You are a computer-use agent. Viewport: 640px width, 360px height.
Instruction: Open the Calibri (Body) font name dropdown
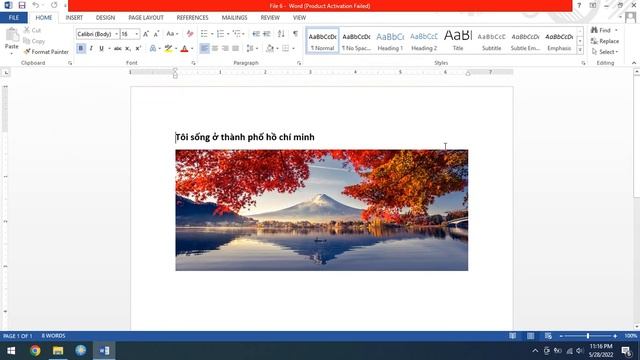point(116,34)
